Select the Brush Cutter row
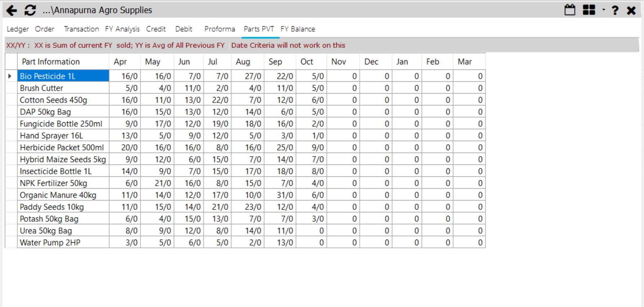 pos(41,88)
